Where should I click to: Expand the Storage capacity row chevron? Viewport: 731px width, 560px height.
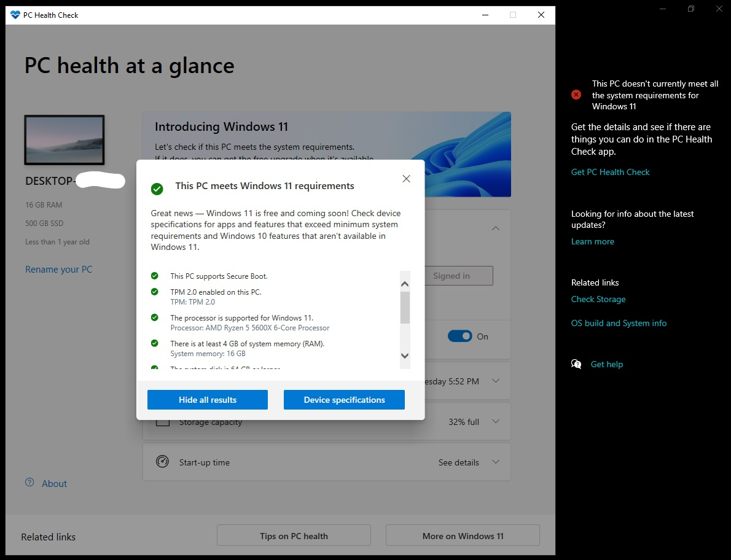coord(496,421)
